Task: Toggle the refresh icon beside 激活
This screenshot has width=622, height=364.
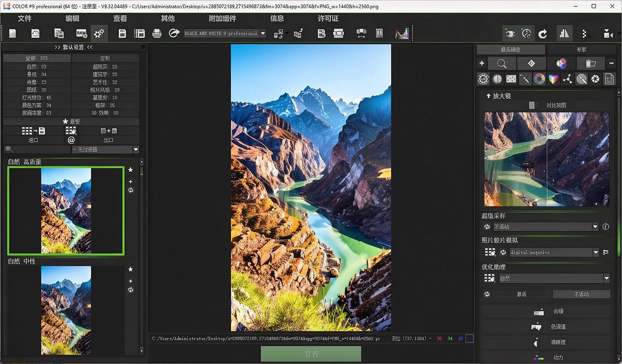Action: tap(487, 294)
